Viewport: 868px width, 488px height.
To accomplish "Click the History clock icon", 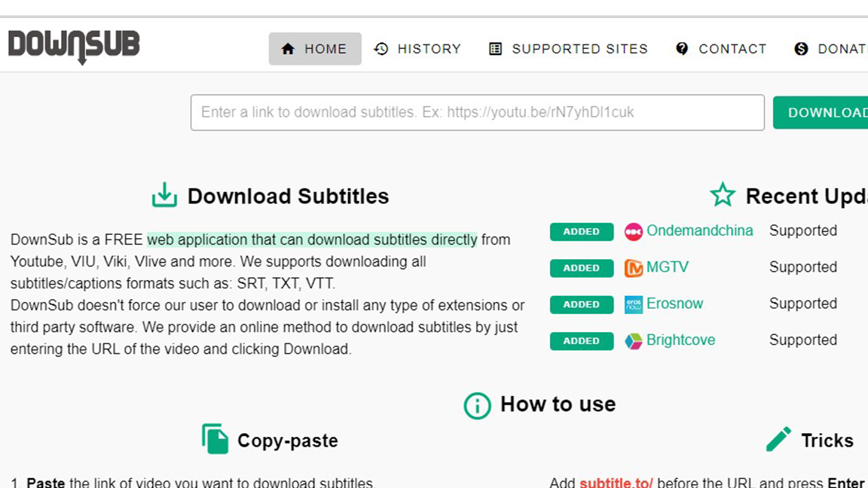I will (x=381, y=49).
